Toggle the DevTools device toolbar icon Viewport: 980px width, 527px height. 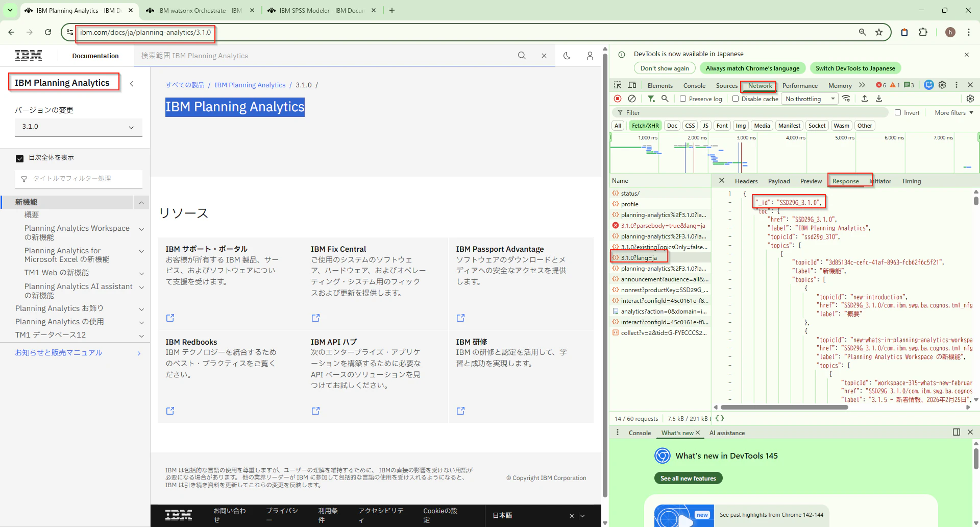[632, 85]
